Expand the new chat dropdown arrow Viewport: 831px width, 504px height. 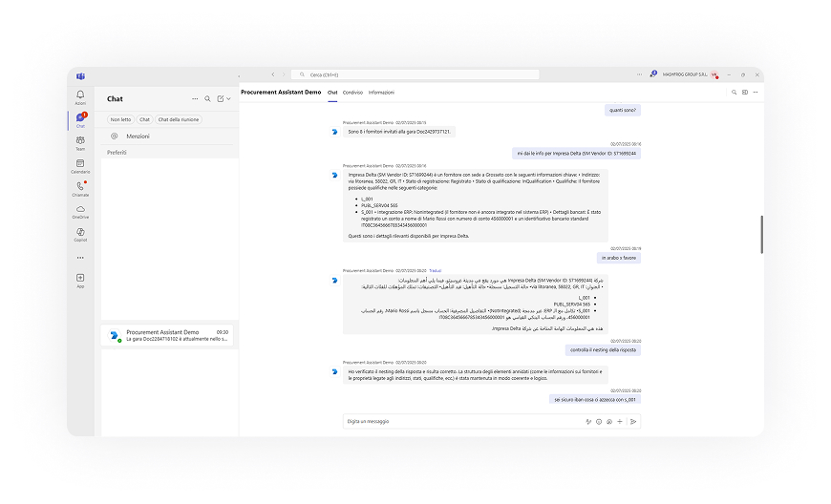coord(229,98)
